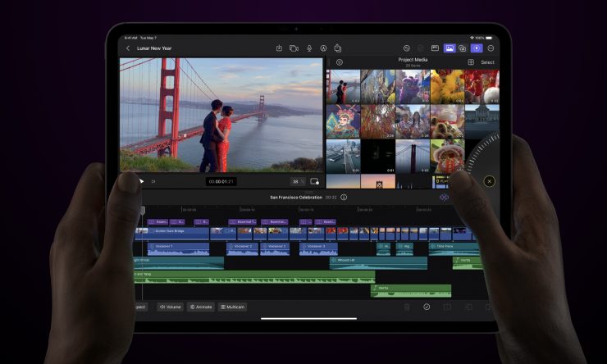Toggle the viewer picture-in-picture display icon
This screenshot has height=364, width=607.
[x=314, y=181]
